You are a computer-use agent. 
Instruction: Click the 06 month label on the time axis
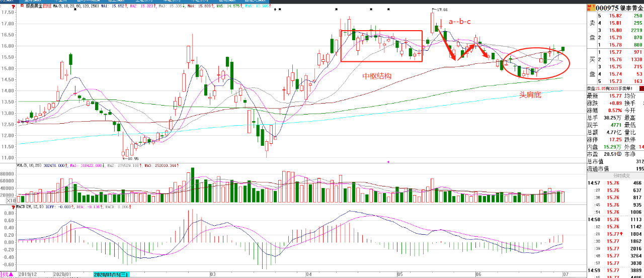click(478, 274)
